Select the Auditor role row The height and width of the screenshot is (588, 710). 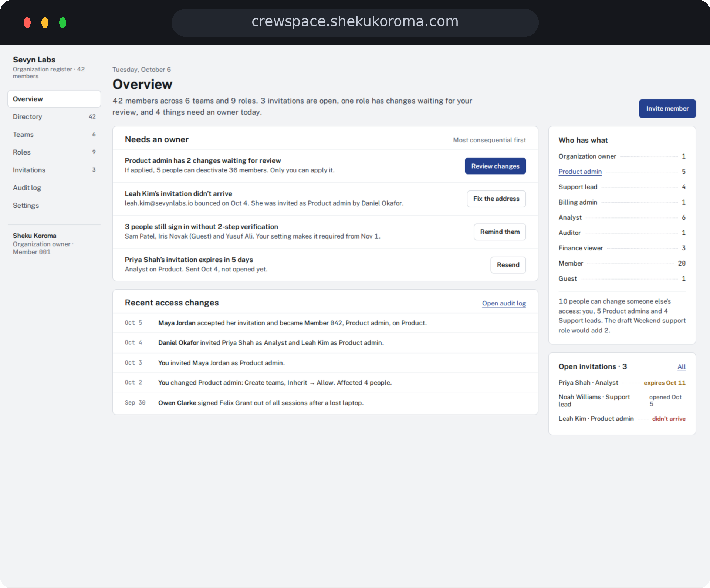click(622, 233)
